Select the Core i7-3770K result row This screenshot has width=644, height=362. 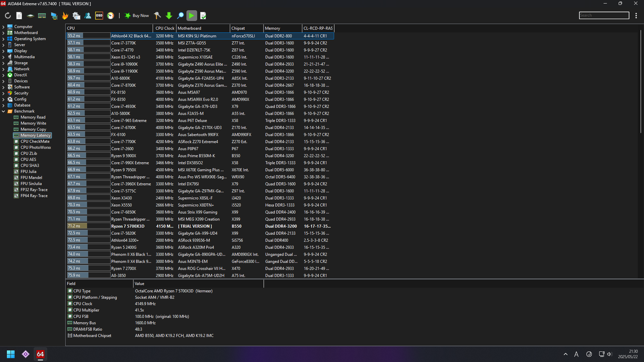point(200,43)
